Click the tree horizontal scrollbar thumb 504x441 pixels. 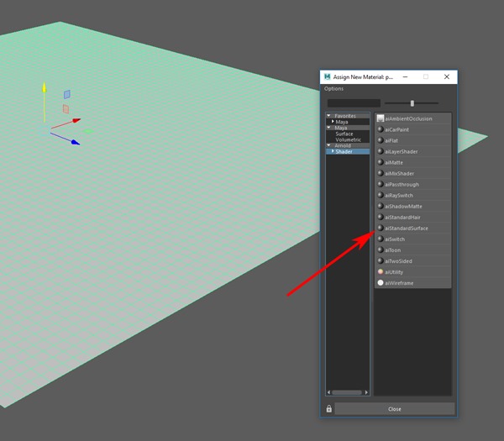(346, 392)
